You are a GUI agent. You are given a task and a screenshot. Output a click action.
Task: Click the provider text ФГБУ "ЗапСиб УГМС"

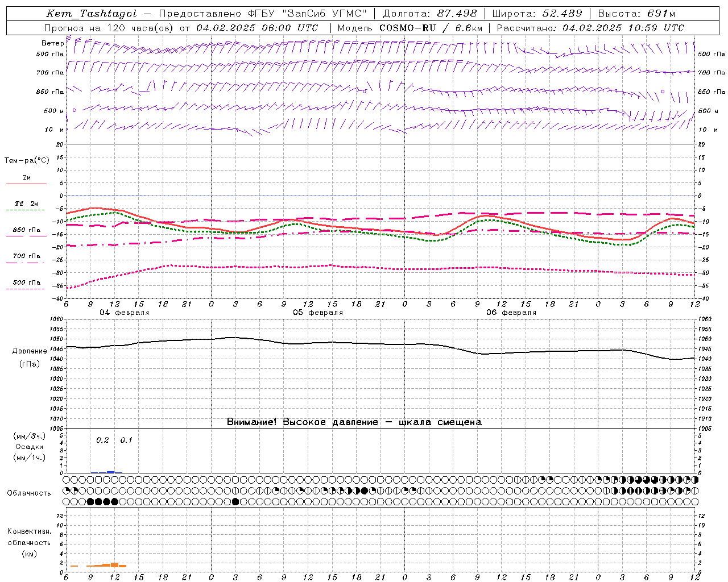click(308, 14)
